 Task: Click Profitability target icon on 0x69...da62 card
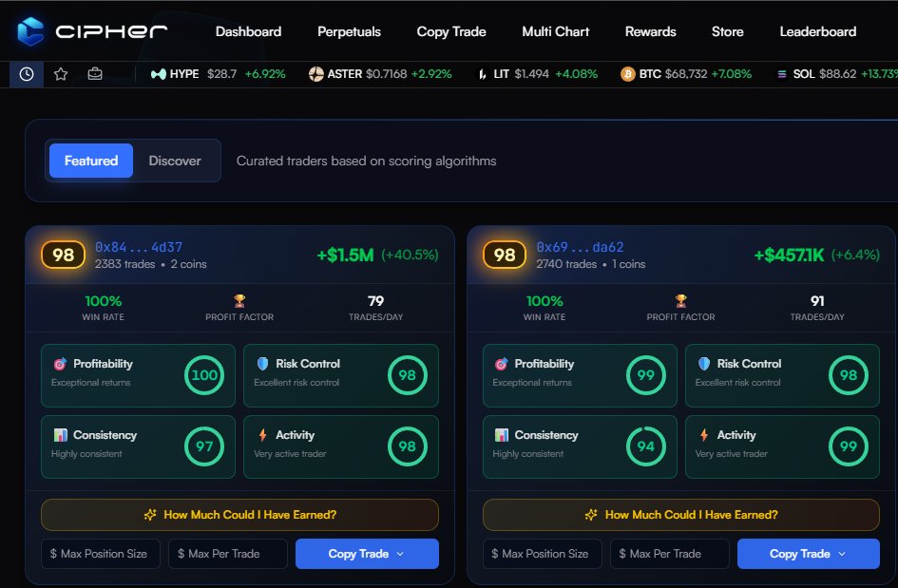tap(502, 364)
